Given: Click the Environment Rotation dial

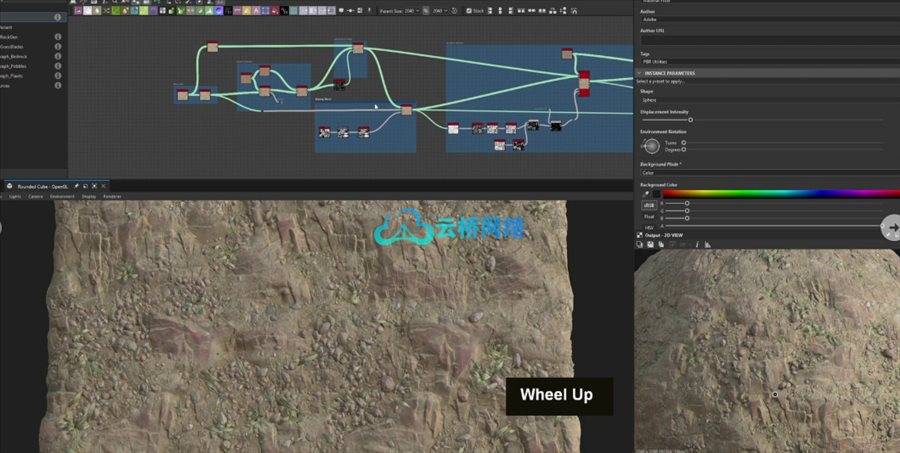Looking at the screenshot, I should pos(651,146).
